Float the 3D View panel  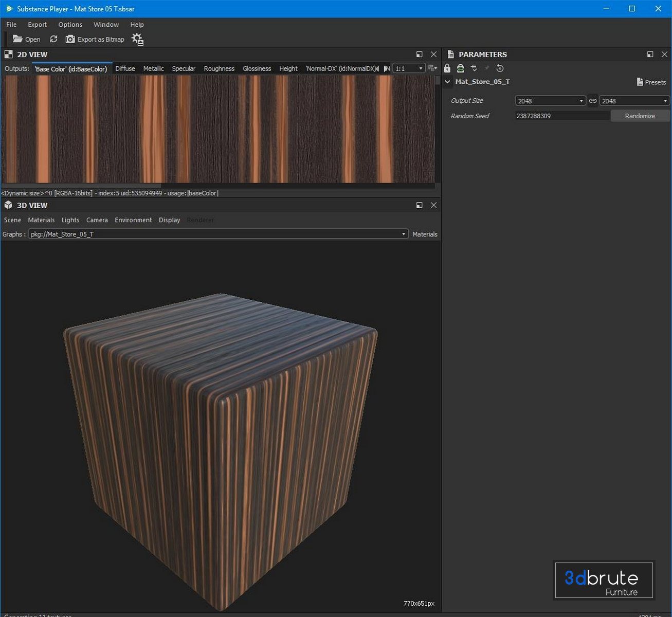tap(420, 205)
